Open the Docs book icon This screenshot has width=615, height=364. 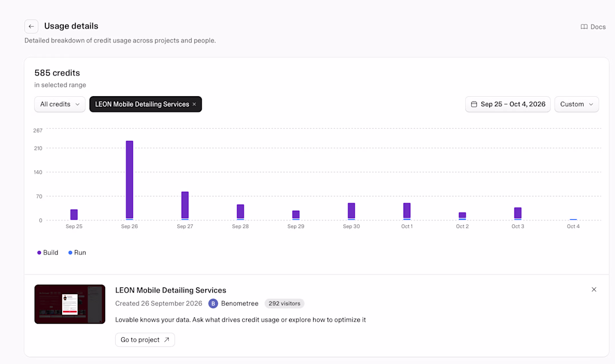[584, 27]
